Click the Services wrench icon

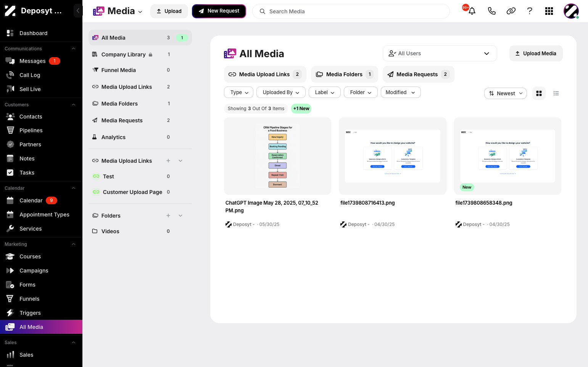[x=10, y=229]
